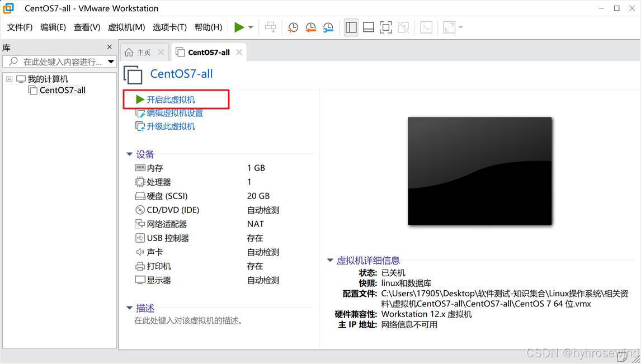641x364 pixels.
Task: Select 我的计算机 in the library tree
Action: pyautogui.click(x=48, y=79)
